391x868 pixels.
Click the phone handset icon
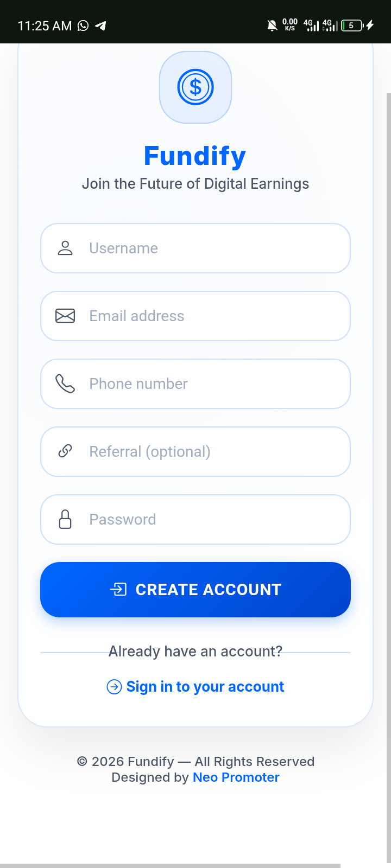point(65,384)
